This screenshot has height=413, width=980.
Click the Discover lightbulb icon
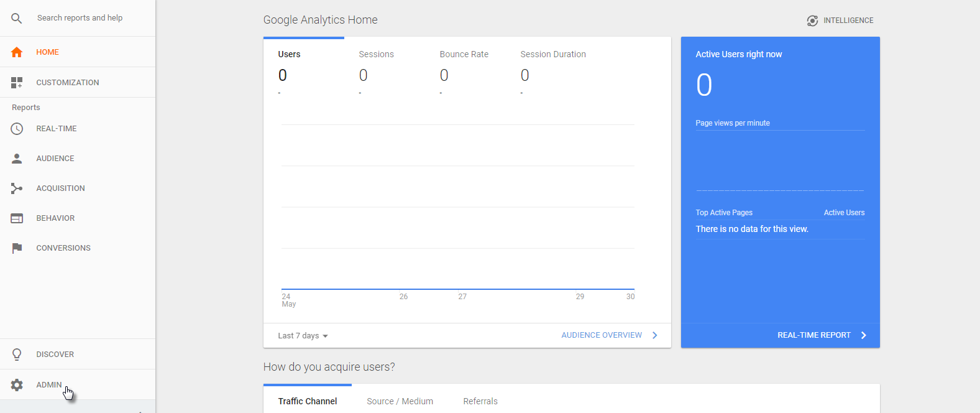17,355
